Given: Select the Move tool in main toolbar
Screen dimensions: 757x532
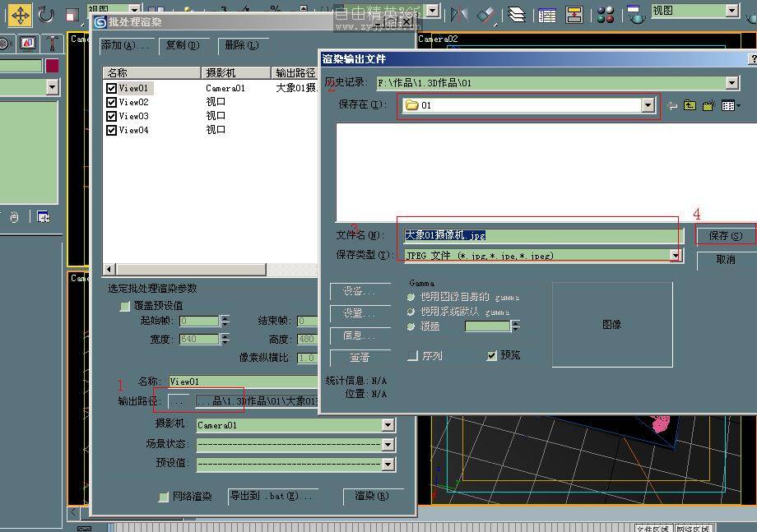Looking at the screenshot, I should pyautogui.click(x=20, y=14).
